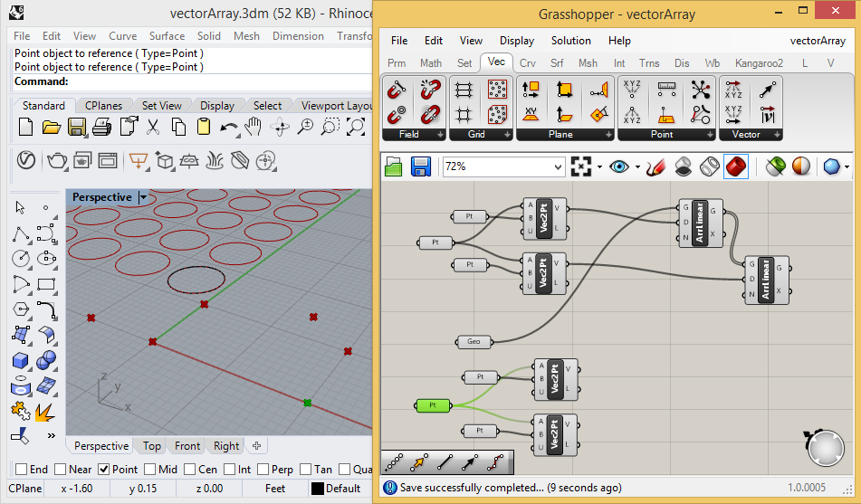This screenshot has height=504, width=861.
Task: Open the Solution menu in Grasshopper
Action: (x=570, y=41)
